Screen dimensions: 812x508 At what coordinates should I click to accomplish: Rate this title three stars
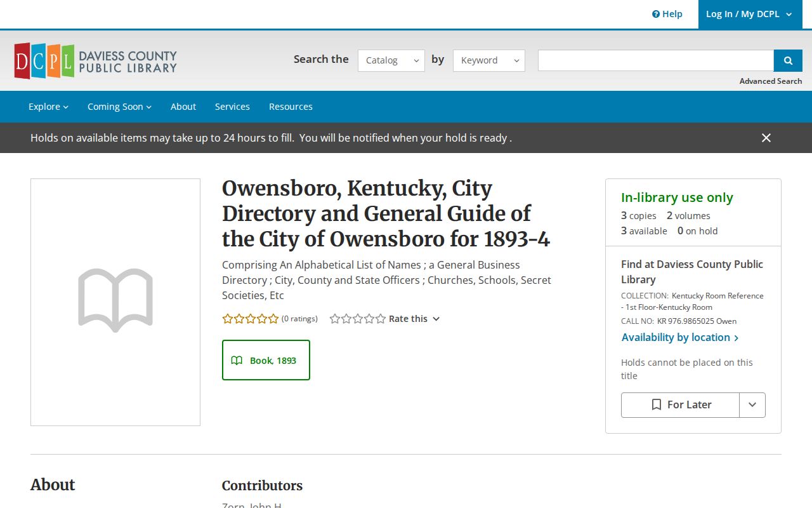point(358,319)
